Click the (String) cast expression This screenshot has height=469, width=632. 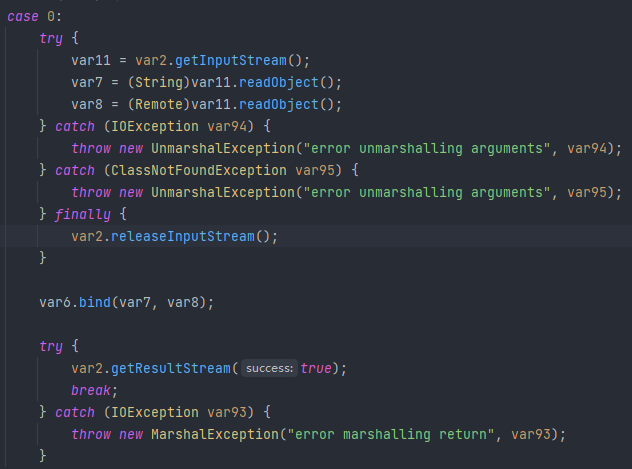(x=159, y=83)
